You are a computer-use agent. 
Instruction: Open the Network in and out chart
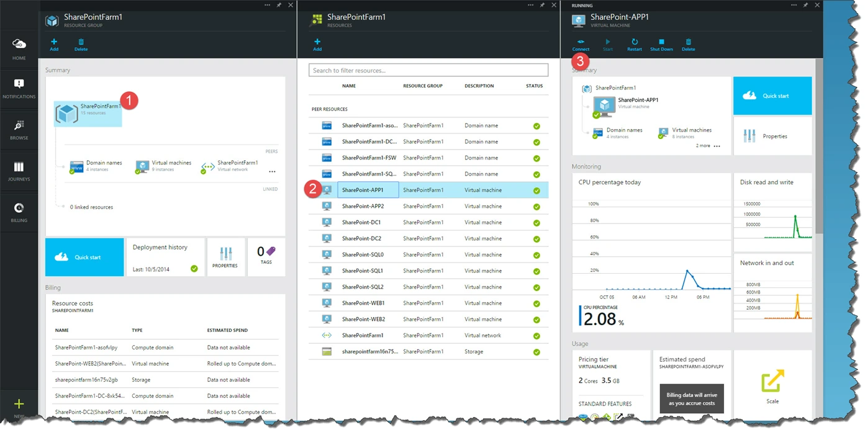(772, 293)
